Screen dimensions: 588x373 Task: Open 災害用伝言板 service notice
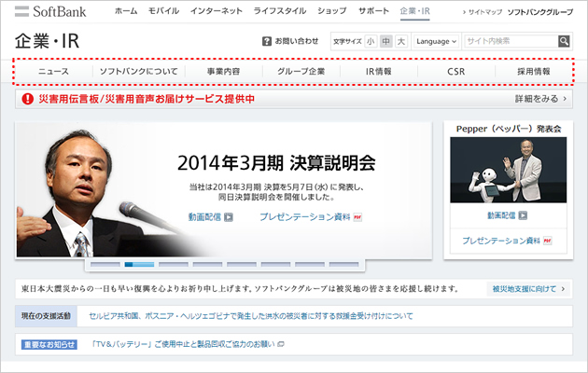pyautogui.click(x=147, y=99)
